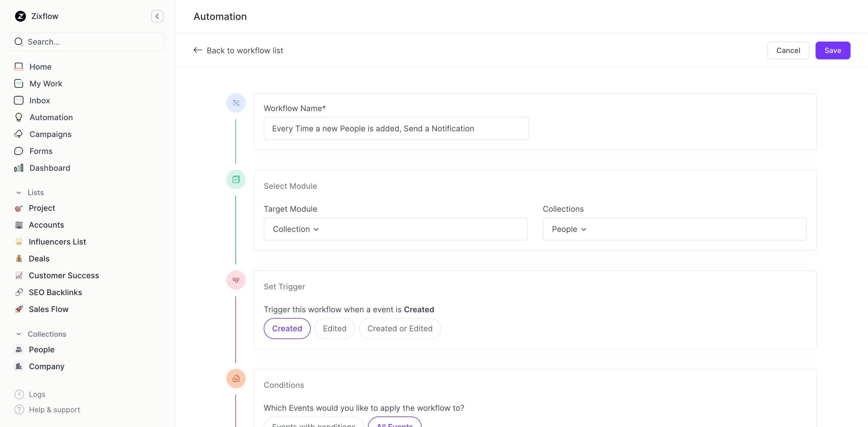Screen dimensions: 868x427
Task: Collapse the Lists section in sidebar
Action: [19, 192]
